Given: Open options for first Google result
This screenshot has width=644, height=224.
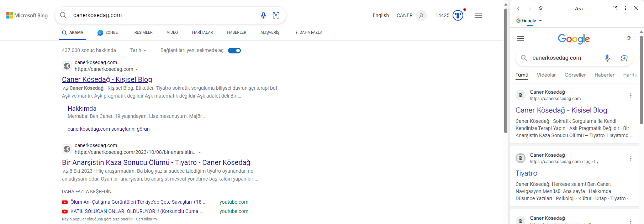Looking at the screenshot, I should pyautogui.click(x=631, y=95).
